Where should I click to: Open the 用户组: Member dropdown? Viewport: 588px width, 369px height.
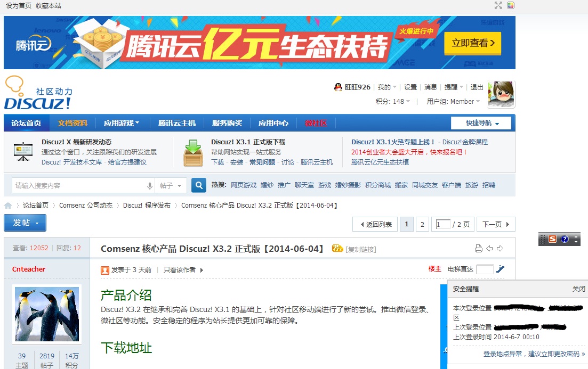[453, 102]
